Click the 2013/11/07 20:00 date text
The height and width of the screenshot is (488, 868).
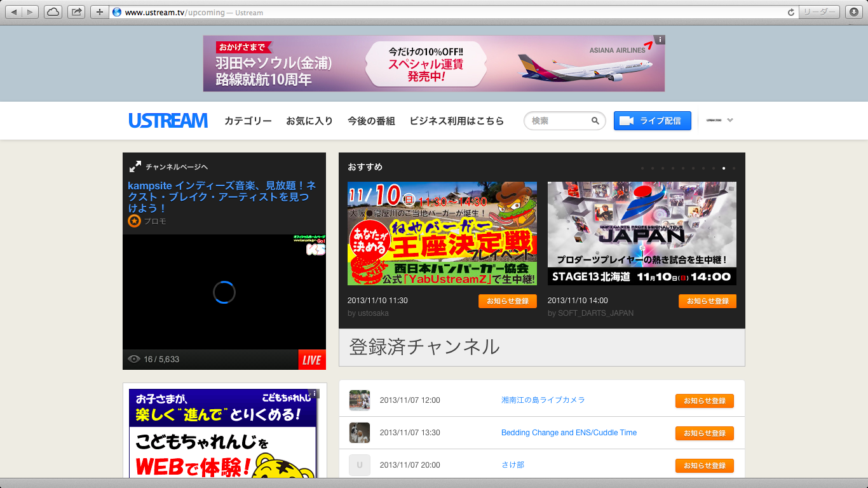(x=410, y=465)
